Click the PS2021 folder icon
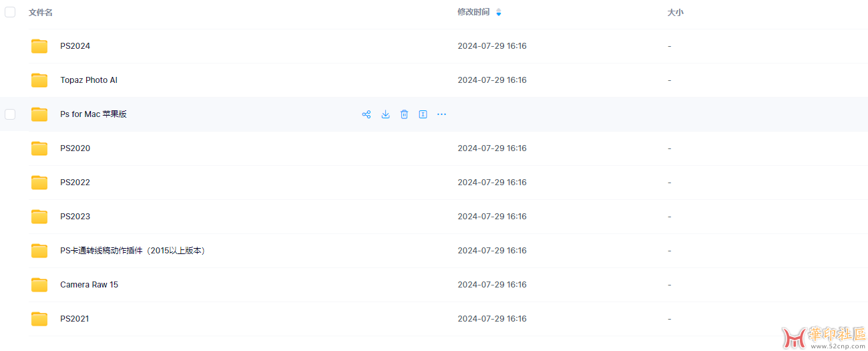Image resolution: width=868 pixels, height=351 pixels. coord(39,319)
